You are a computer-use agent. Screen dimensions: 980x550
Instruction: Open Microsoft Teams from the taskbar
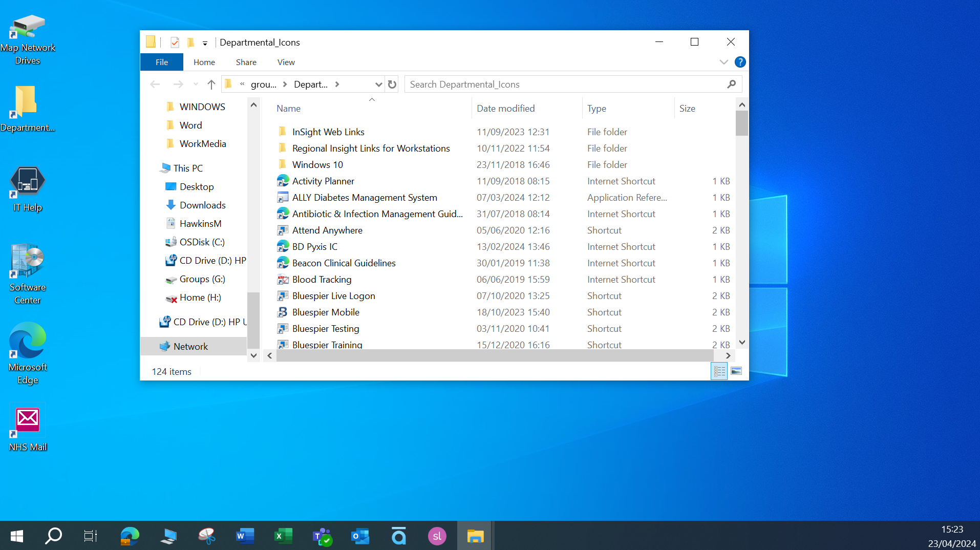(x=322, y=536)
